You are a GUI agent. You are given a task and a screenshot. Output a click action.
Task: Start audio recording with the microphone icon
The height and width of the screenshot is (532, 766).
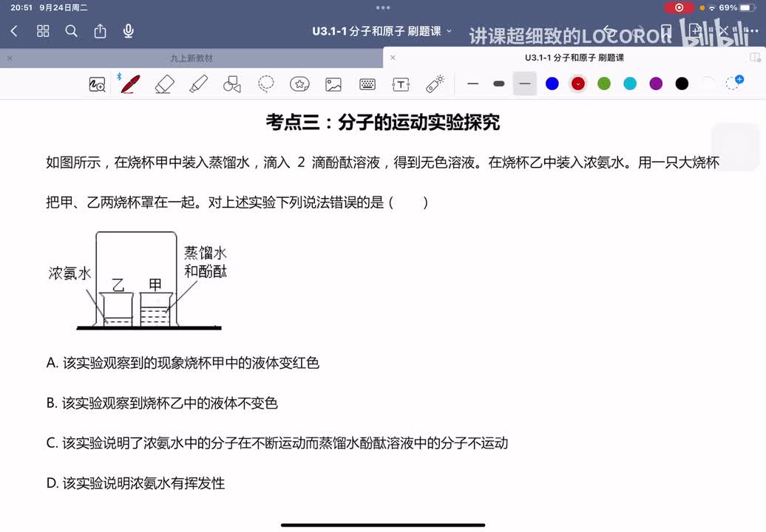(x=129, y=31)
